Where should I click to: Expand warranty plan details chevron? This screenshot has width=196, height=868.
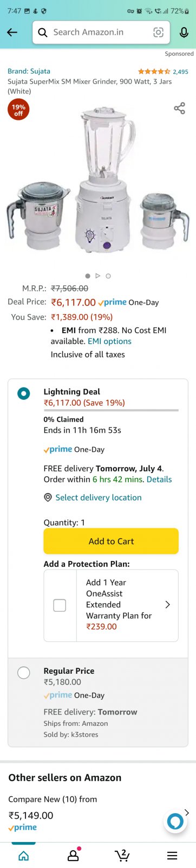pos(167,604)
